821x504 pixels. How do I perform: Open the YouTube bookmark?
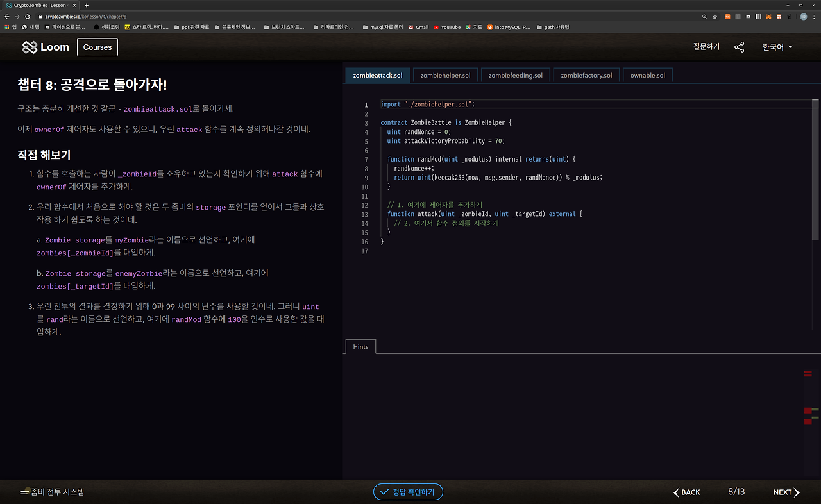pos(447,27)
